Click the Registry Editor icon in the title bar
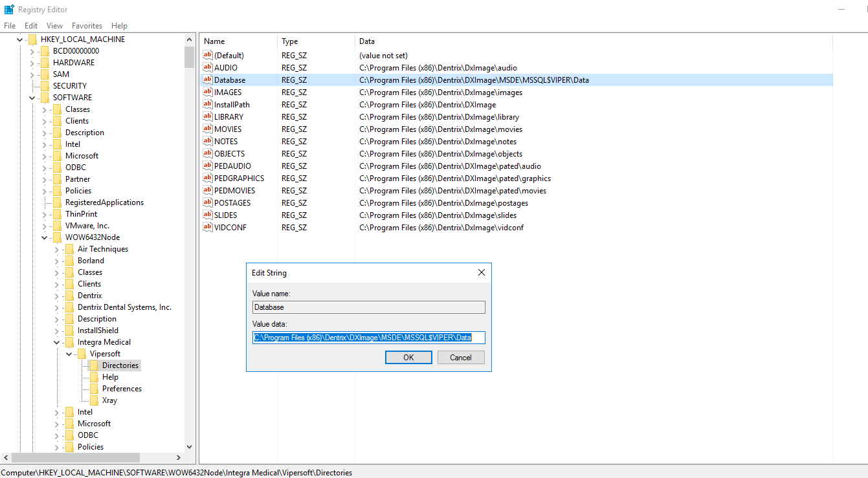This screenshot has width=868, height=478. click(9, 8)
